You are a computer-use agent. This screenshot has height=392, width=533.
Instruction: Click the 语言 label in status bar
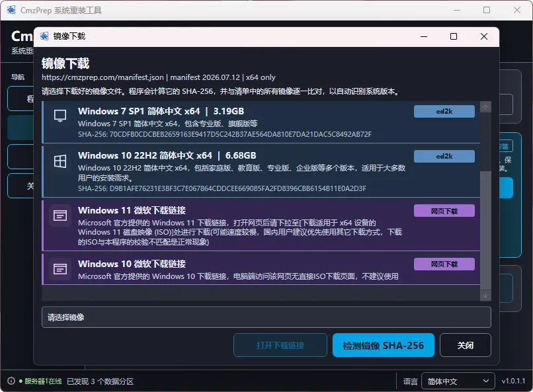pyautogui.click(x=410, y=381)
